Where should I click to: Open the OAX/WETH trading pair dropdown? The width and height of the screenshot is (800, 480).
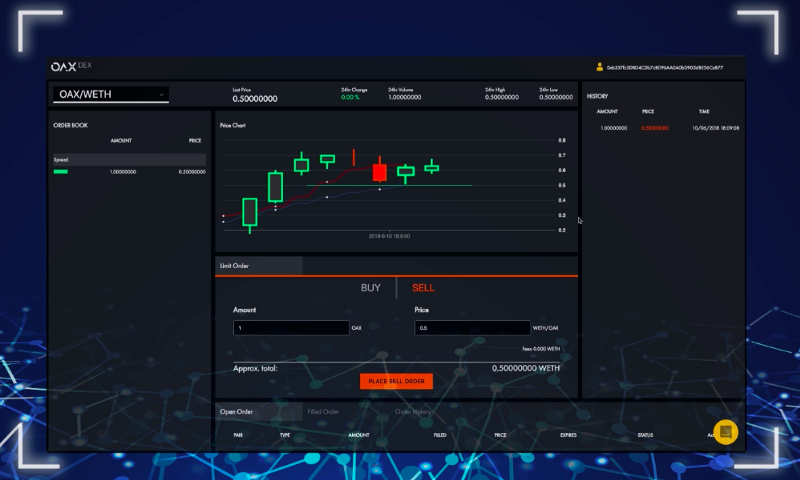111,94
